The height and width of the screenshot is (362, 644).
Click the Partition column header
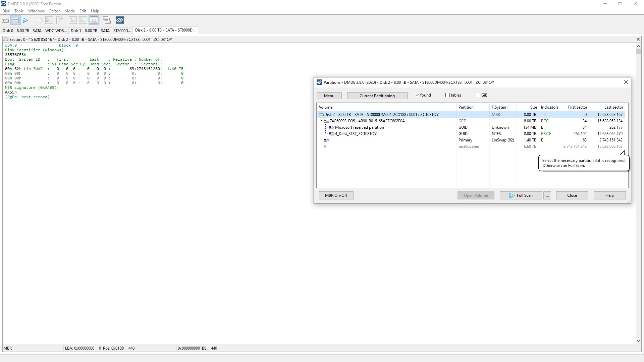click(x=473, y=107)
